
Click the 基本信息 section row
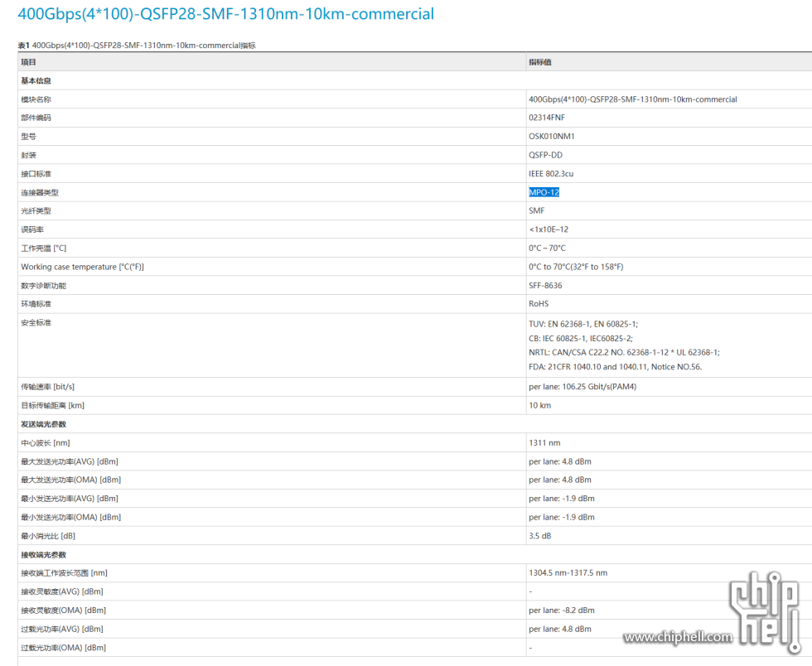414,81
